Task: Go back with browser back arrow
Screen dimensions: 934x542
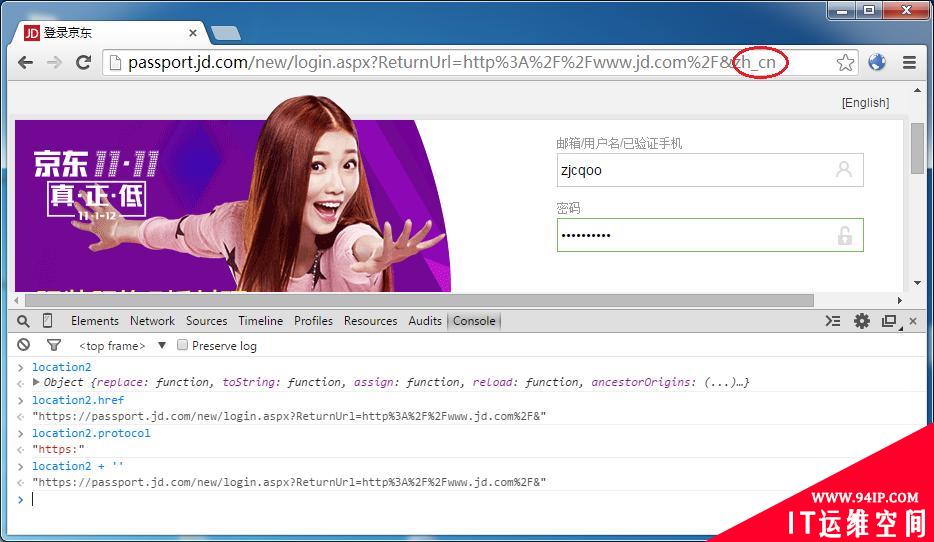Action: click(x=25, y=63)
